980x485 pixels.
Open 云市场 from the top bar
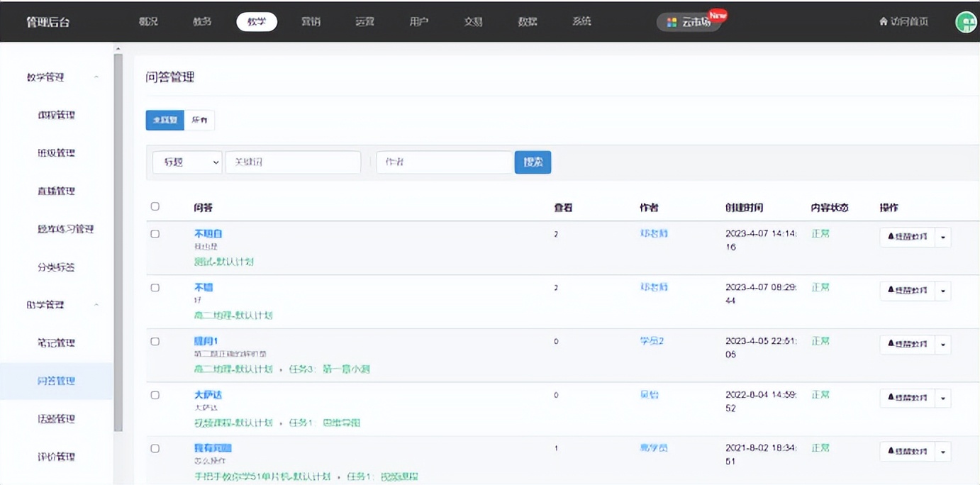689,21
